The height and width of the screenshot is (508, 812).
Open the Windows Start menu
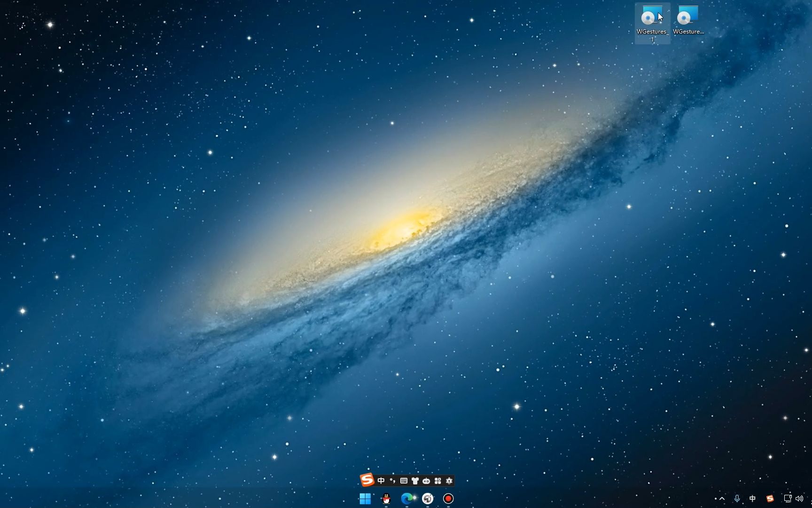click(x=365, y=499)
